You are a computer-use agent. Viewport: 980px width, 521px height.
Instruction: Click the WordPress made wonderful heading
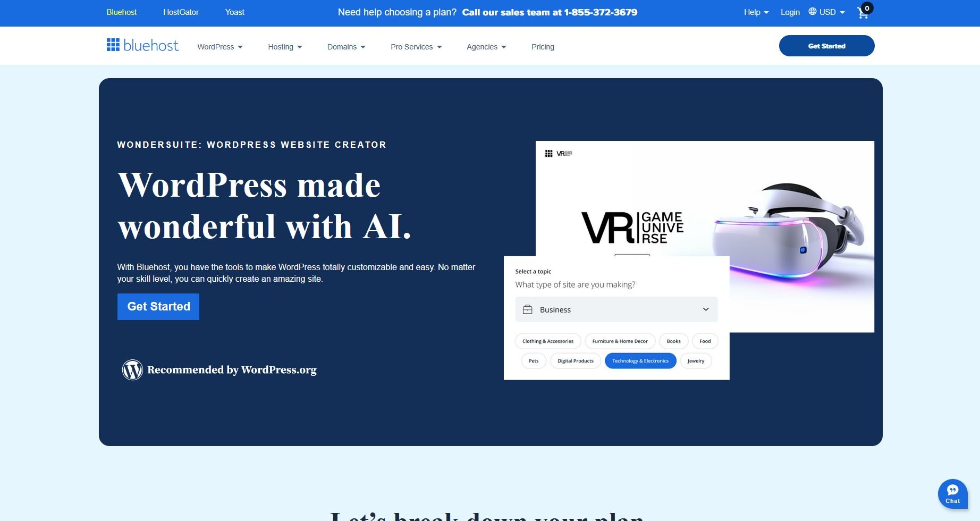coord(264,206)
